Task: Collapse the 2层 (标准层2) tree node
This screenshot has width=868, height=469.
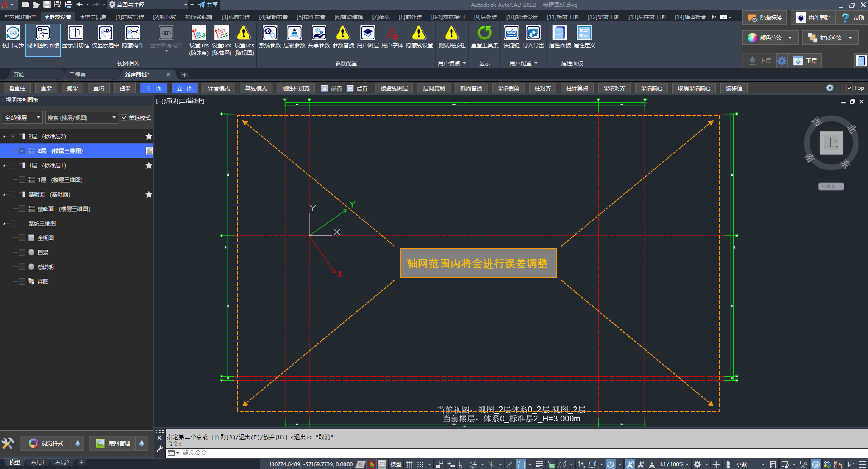Action: click(5, 136)
